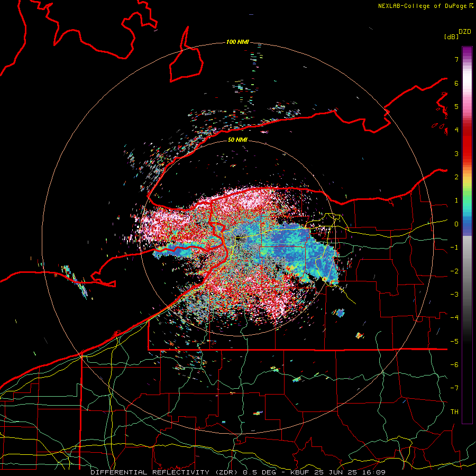Click the 1 value on the ZDR scale
476x476 pixels.
coord(456,200)
